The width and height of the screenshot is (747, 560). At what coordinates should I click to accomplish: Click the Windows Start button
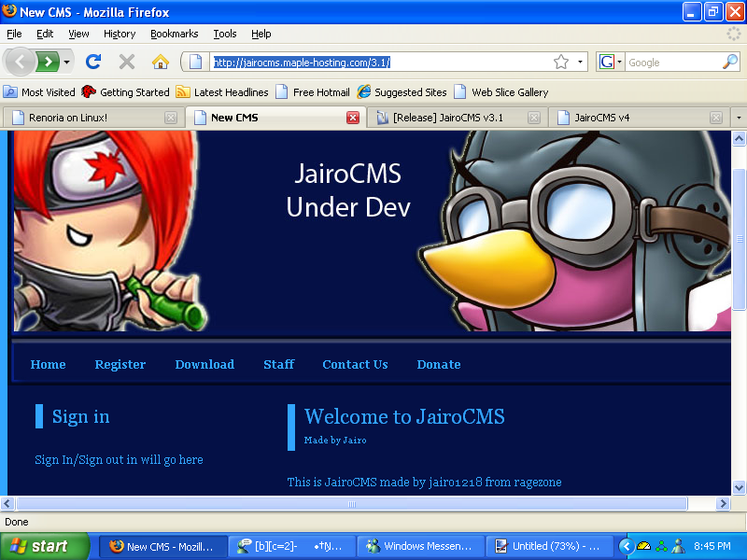click(45, 546)
